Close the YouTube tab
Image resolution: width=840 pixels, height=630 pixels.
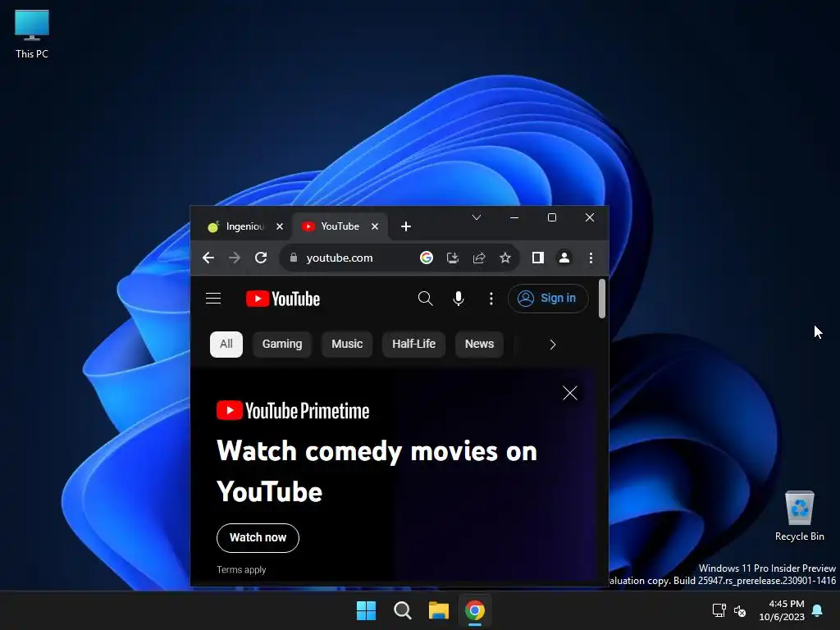coord(375,226)
